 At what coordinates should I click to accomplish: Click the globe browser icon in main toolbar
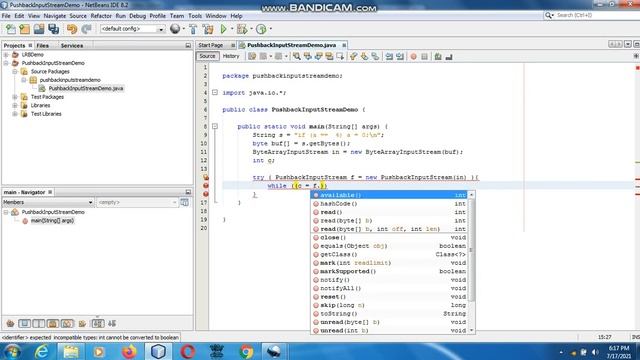pos(175,29)
